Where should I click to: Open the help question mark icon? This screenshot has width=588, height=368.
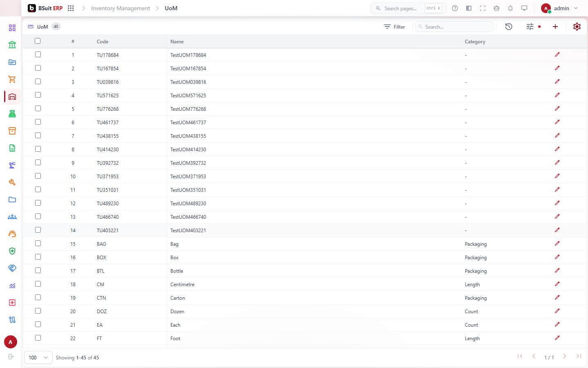coord(455,8)
